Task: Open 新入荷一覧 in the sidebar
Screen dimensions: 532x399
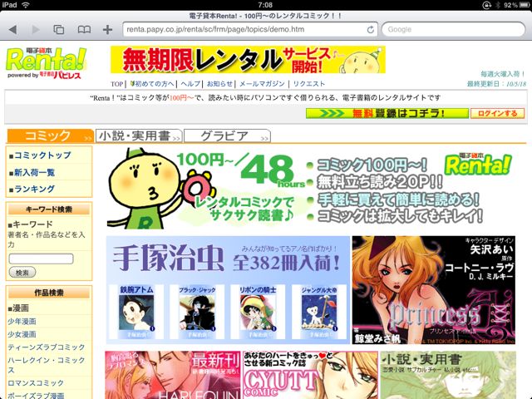Action: [34, 172]
